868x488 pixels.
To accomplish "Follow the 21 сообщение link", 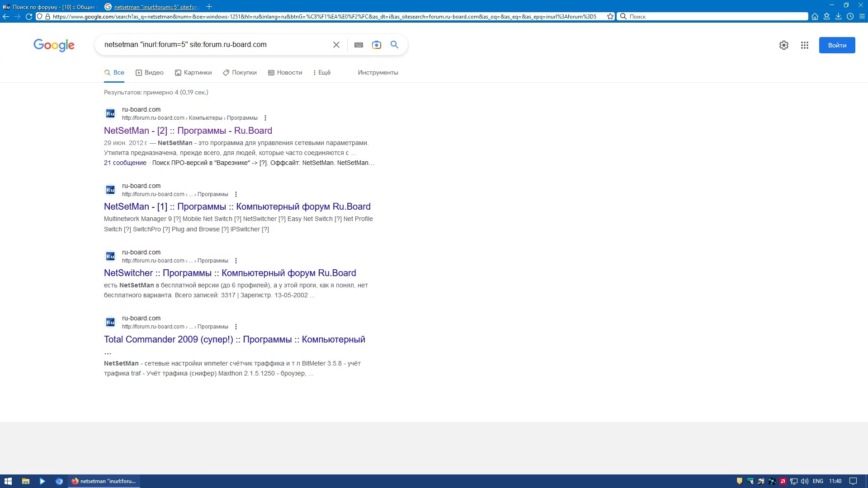I will 125,163.
